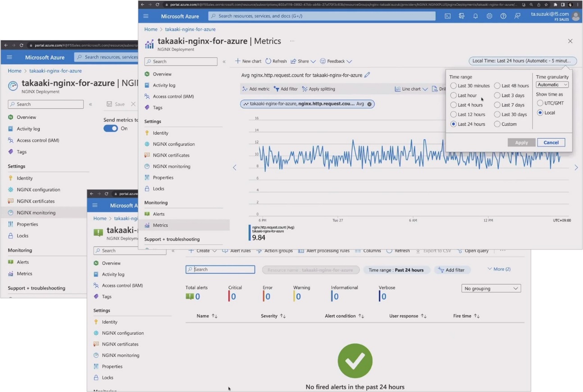
Task: Choose the Last 12 hours radio option
Action: point(454,114)
